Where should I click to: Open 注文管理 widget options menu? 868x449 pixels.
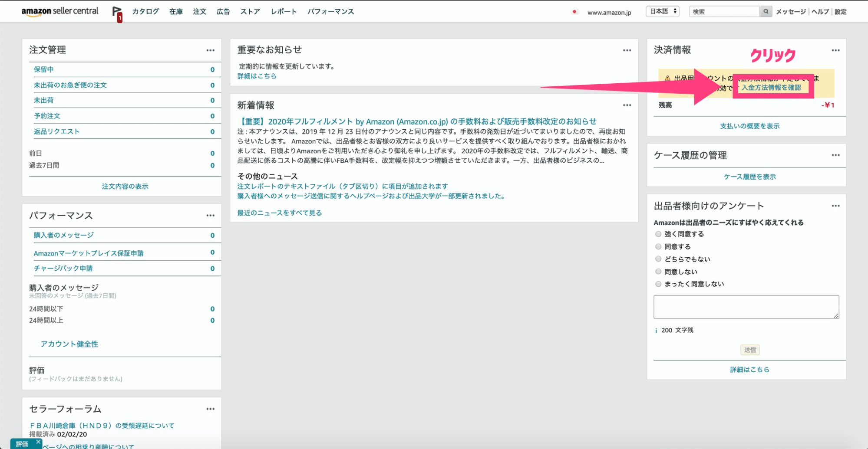coord(211,50)
